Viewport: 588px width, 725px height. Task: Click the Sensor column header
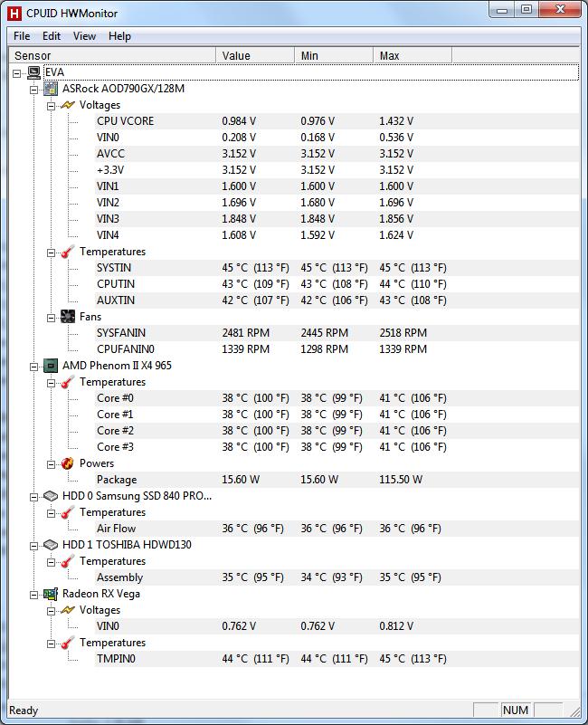tap(112, 55)
